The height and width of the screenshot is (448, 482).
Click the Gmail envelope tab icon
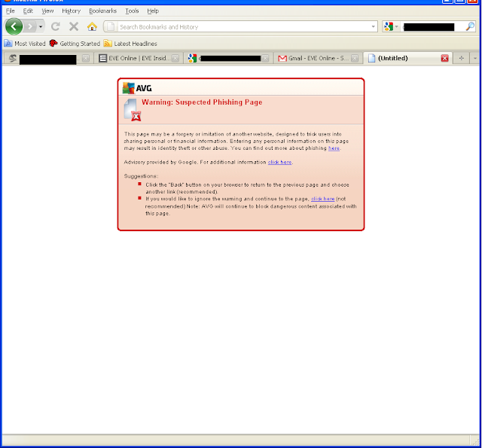click(282, 58)
